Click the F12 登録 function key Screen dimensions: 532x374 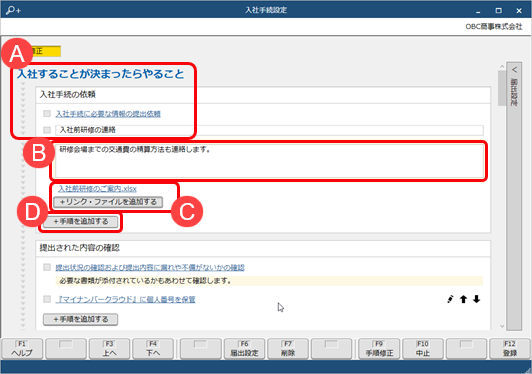click(510, 349)
